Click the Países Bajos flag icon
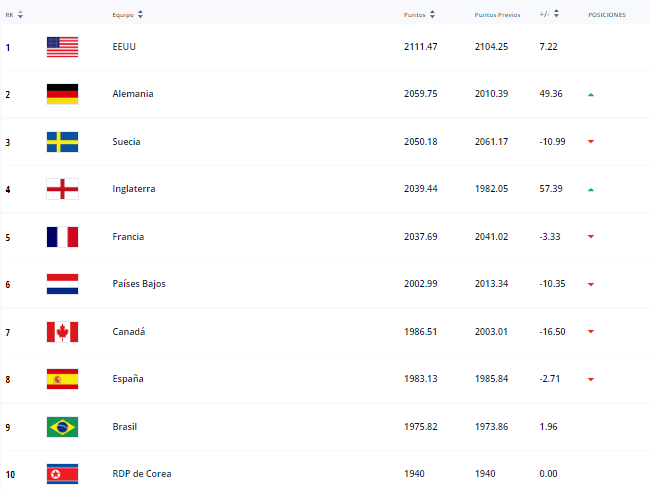The image size is (650, 491). pyautogui.click(x=62, y=284)
